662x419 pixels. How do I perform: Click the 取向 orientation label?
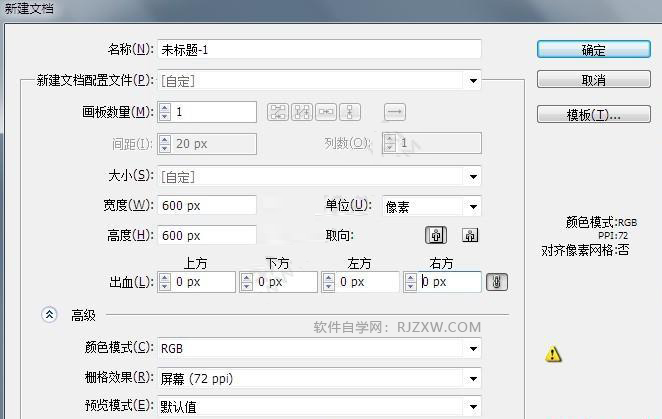[339, 235]
